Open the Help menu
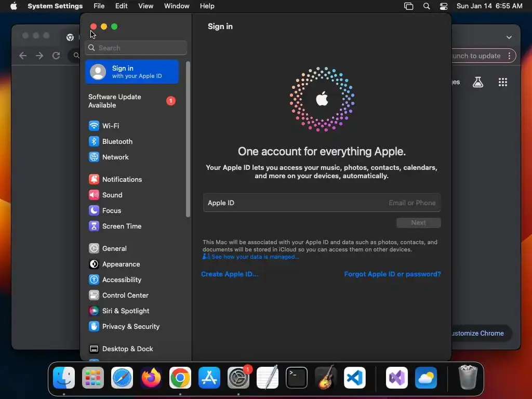Screen dimensions: 532x399 pos(207,6)
